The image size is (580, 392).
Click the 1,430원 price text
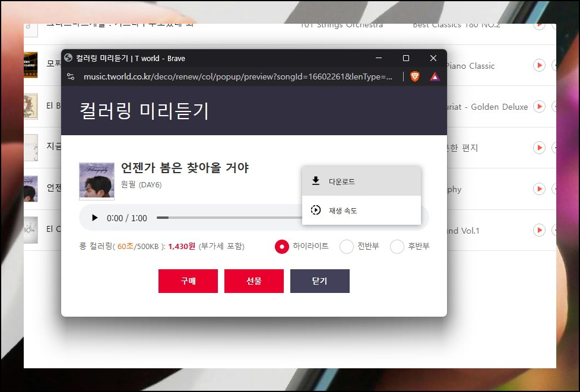[x=182, y=246]
